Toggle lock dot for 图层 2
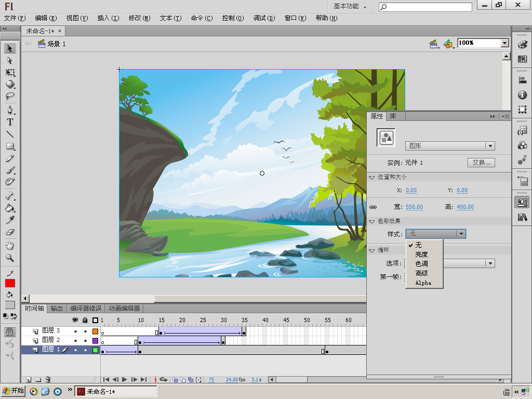This screenshot has width=532, height=399. (x=85, y=341)
